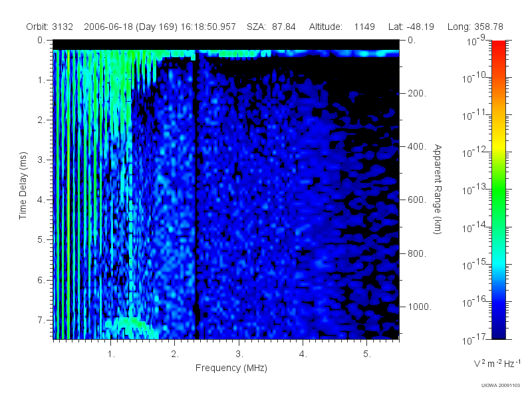Image resolution: width=532 pixels, height=399 pixels.
Task: Click the '400.' apparent range tick label
Action: 417,146
